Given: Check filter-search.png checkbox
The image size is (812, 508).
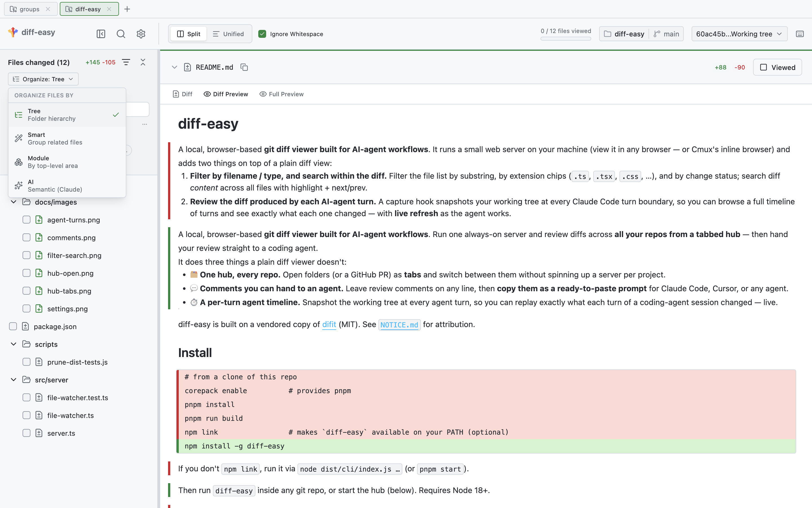Looking at the screenshot, I should tap(27, 255).
